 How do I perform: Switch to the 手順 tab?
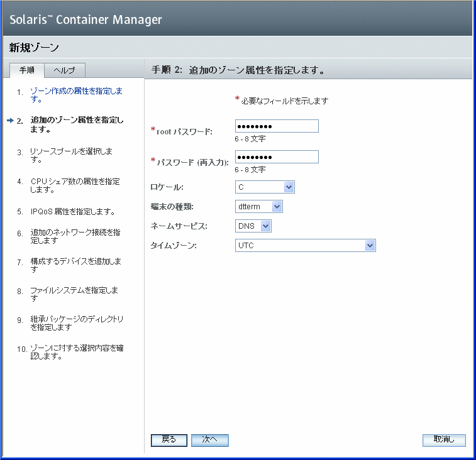[27, 70]
